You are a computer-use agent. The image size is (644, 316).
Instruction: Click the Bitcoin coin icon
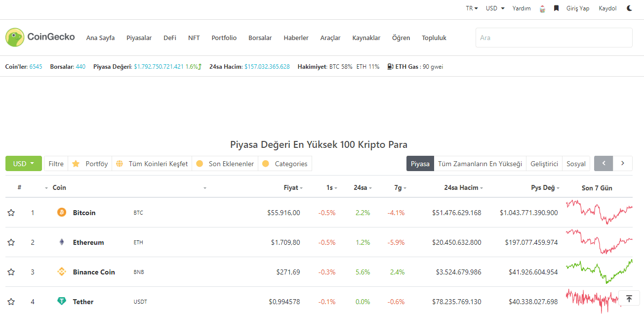coord(62,212)
